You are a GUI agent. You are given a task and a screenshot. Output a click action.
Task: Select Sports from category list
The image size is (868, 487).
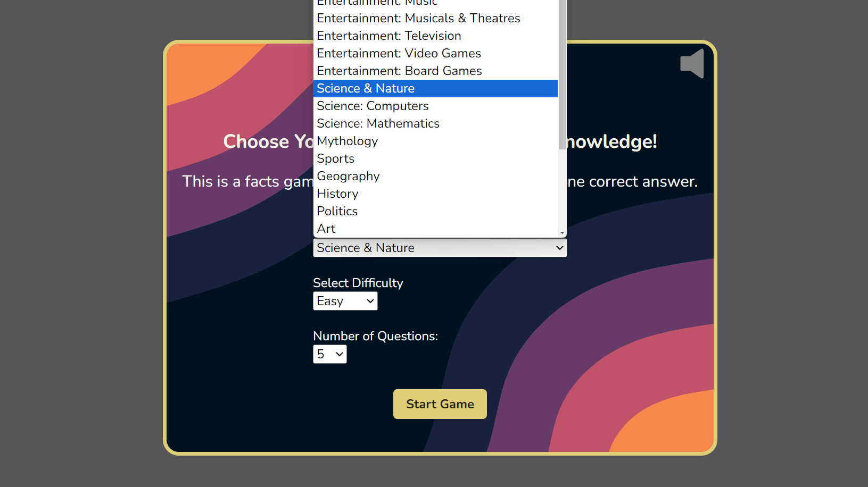335,158
